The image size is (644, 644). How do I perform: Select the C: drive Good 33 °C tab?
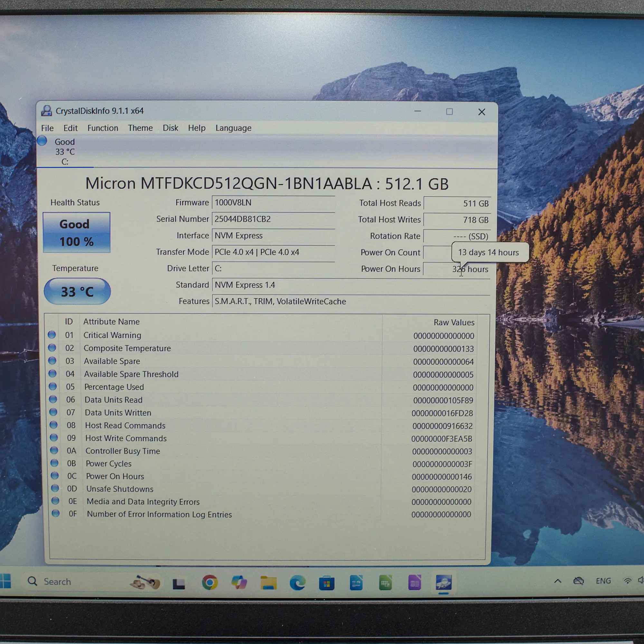click(64, 152)
